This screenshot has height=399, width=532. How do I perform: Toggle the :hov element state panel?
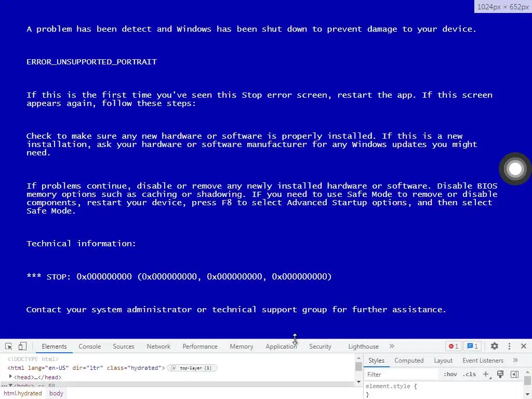coord(450,374)
